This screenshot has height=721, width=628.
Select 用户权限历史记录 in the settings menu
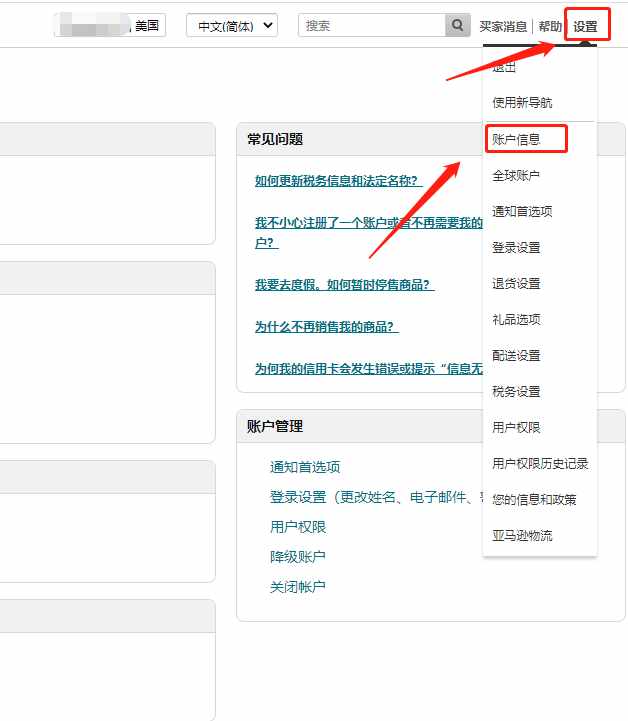[x=540, y=464]
